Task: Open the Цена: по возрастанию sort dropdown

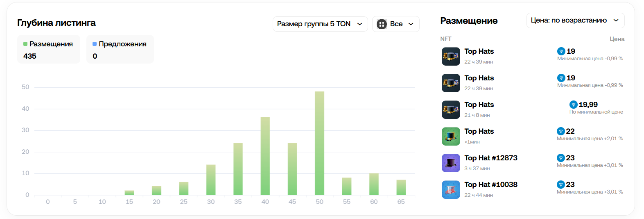Action: point(575,21)
